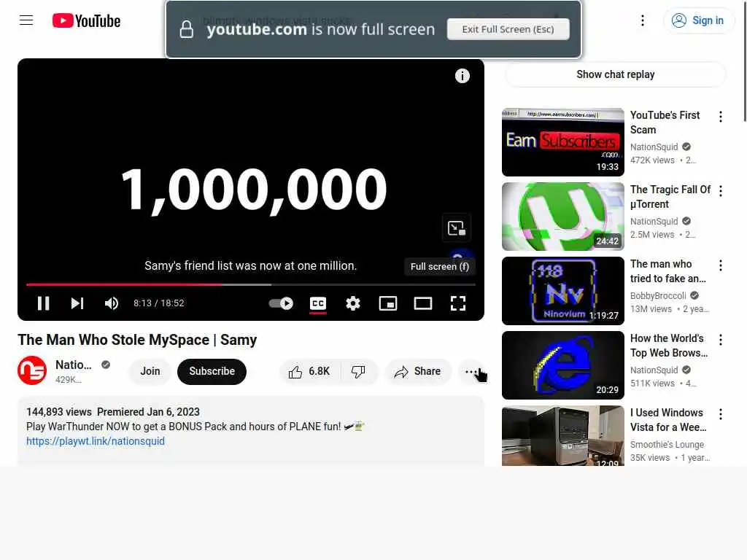Click the BobbyBroccoli channel name
The height and width of the screenshot is (560, 747).
(x=658, y=296)
